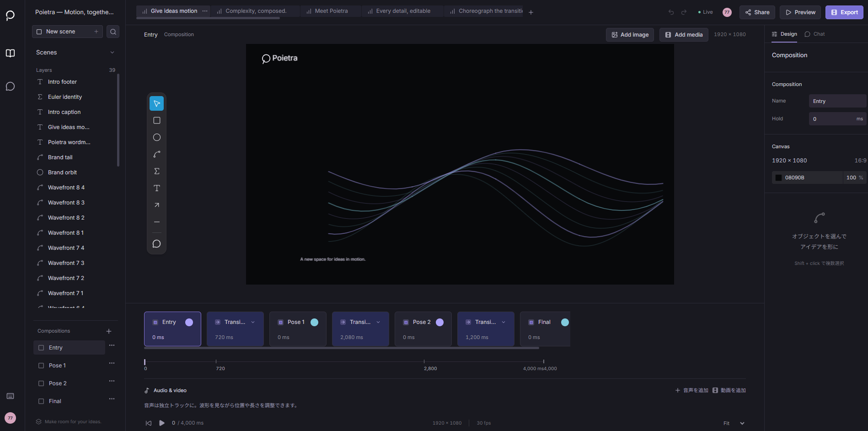Select the text tool
The height and width of the screenshot is (431, 868).
(x=157, y=188)
